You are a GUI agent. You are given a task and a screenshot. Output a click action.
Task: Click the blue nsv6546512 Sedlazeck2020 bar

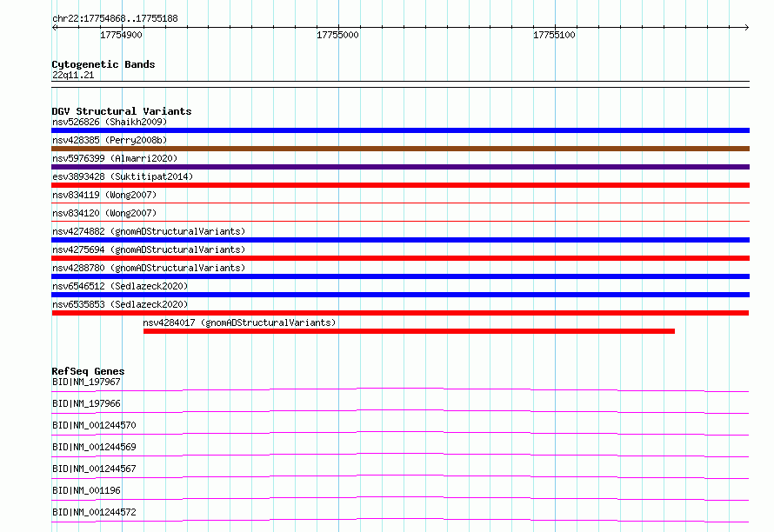pyautogui.click(x=400, y=295)
